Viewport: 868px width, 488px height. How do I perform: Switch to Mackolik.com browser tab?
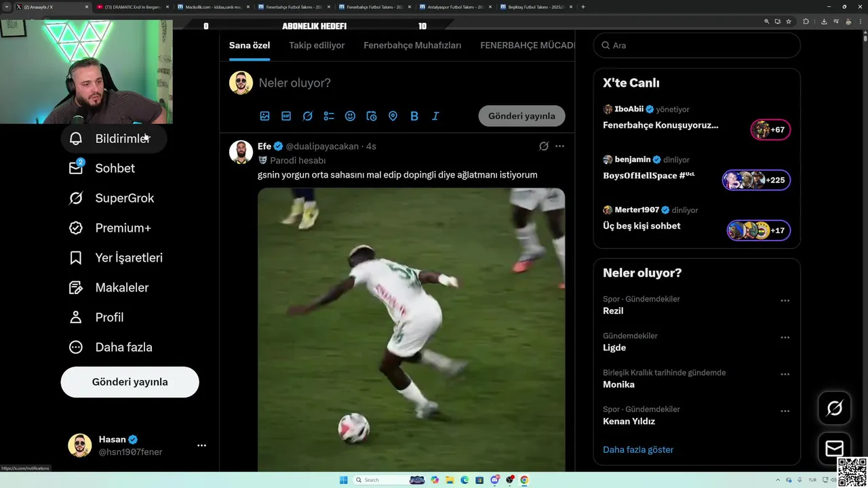coord(213,7)
